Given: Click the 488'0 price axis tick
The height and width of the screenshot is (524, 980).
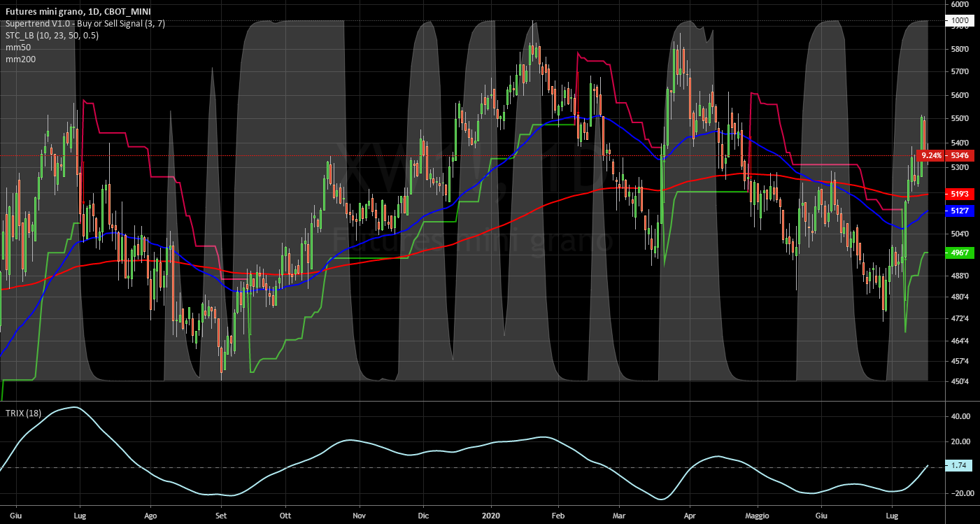Looking at the screenshot, I should 960,276.
